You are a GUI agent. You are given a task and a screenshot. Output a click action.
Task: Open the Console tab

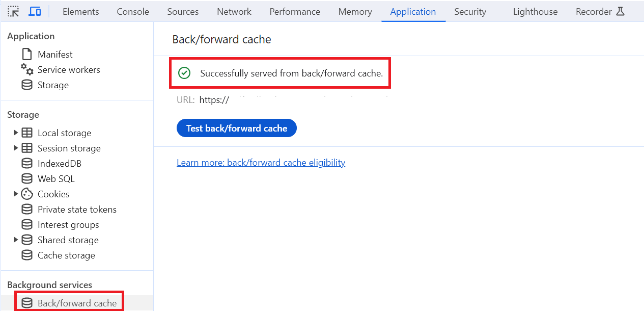point(133,11)
